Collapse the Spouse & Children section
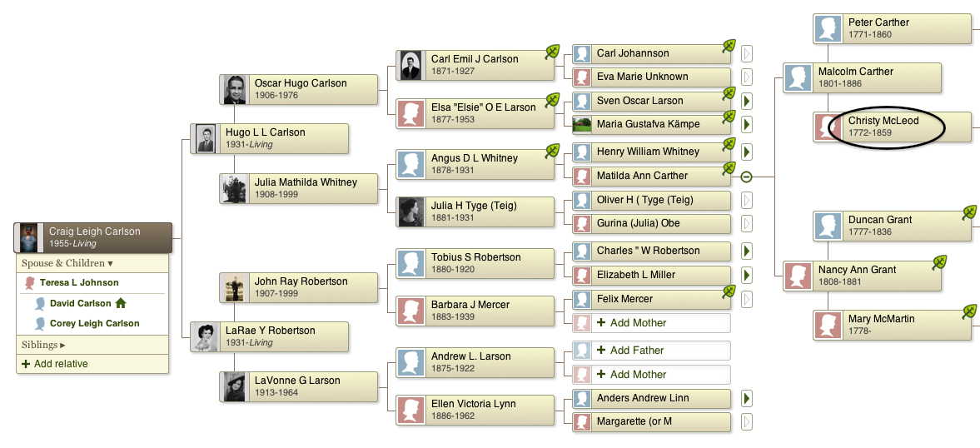This screenshot has height=448, width=980. tap(67, 263)
